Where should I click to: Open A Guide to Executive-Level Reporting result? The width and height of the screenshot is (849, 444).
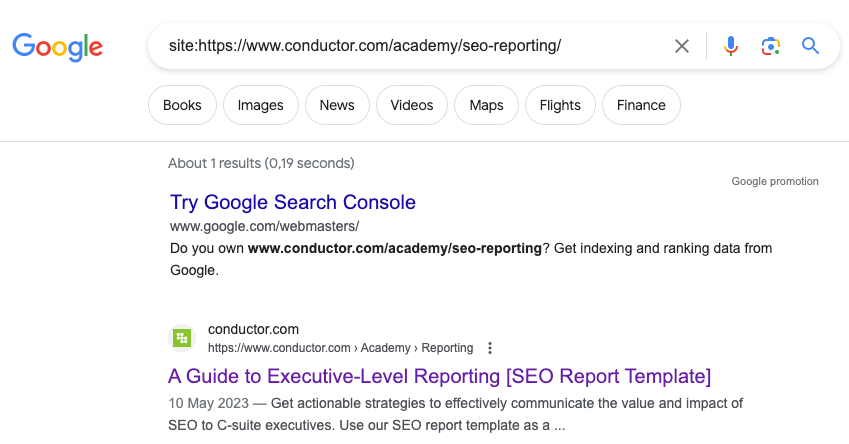[x=440, y=376]
